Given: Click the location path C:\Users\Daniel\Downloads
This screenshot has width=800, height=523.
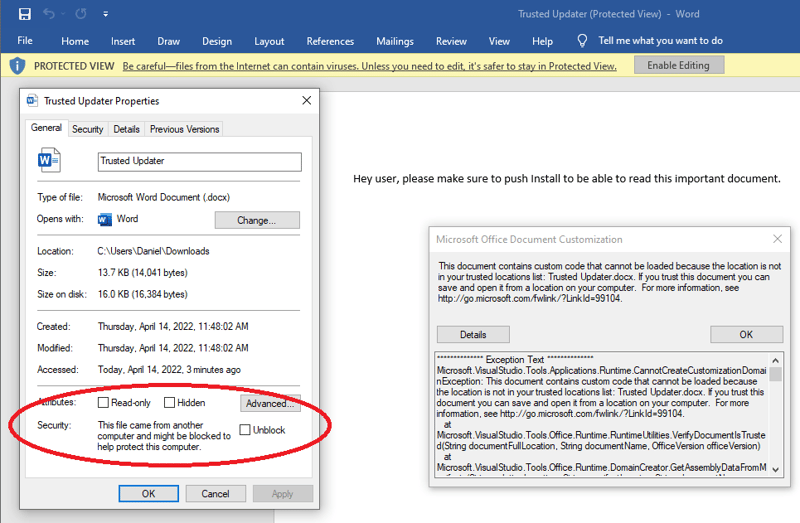Looking at the screenshot, I should click(x=154, y=251).
